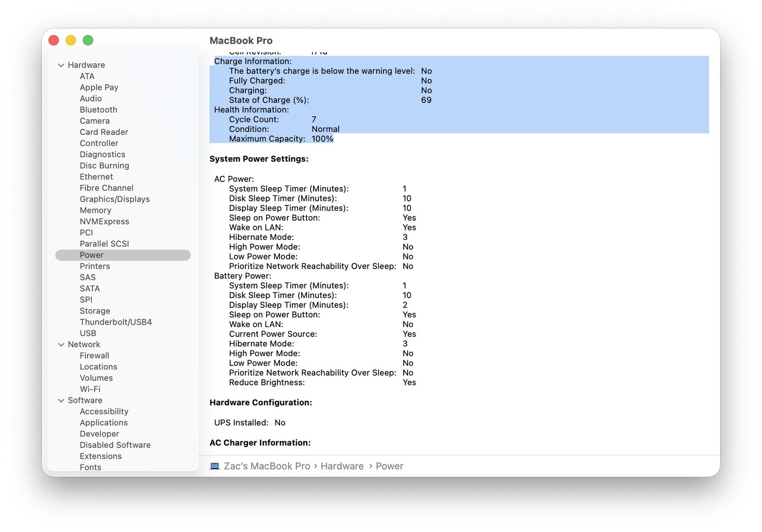Click Zac's MacBook Pro in path bar

267,466
